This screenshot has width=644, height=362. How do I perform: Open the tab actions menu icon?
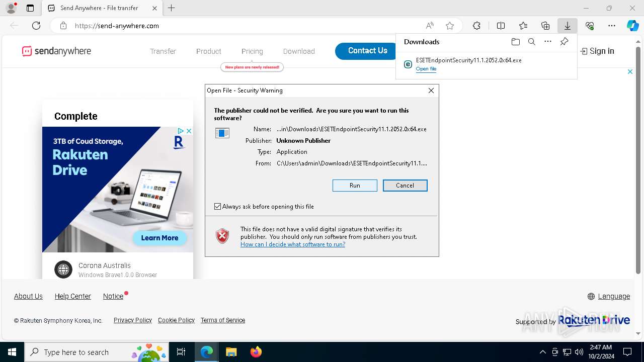coord(30,8)
